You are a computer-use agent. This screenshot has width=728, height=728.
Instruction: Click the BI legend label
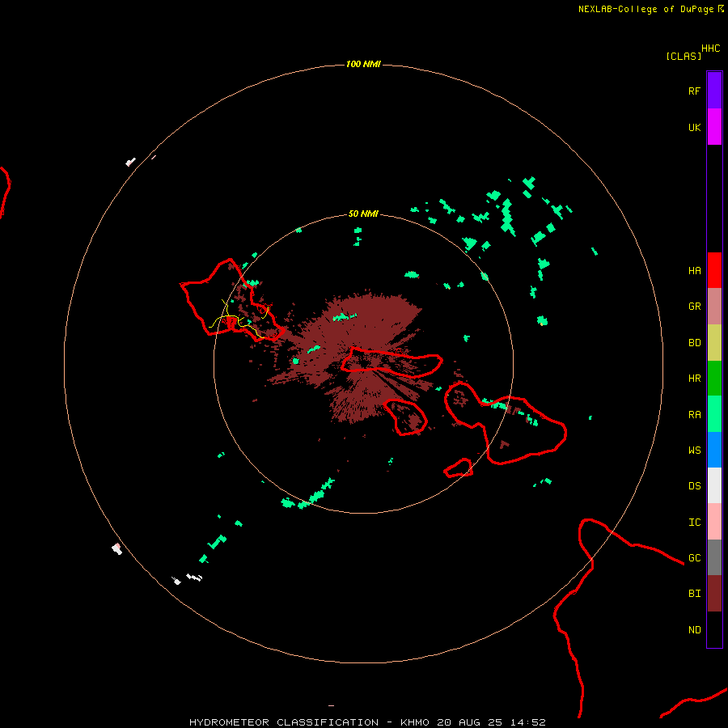(694, 594)
